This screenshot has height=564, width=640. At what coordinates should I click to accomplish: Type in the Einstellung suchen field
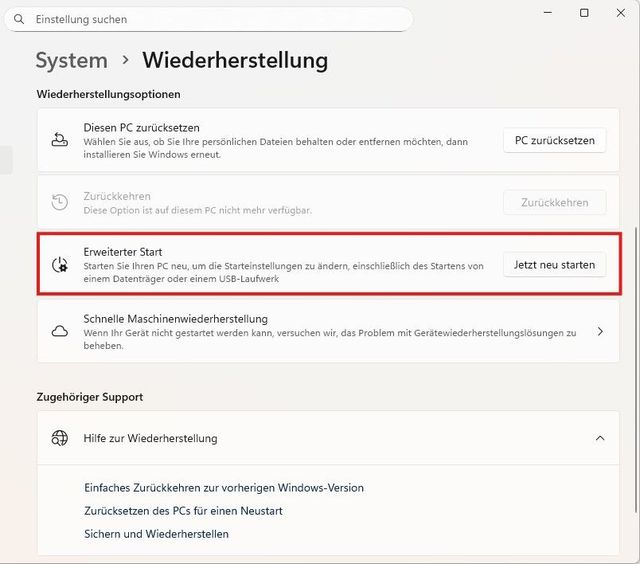coord(220,19)
